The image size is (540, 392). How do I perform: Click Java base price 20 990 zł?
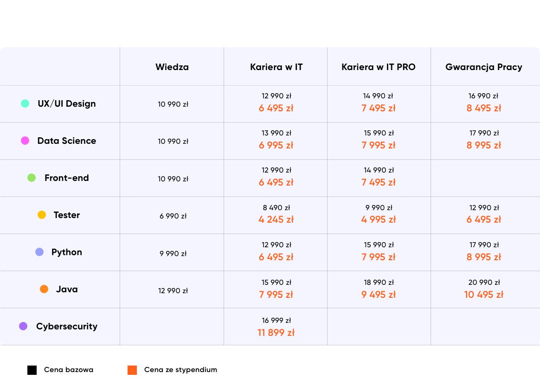tap(484, 283)
